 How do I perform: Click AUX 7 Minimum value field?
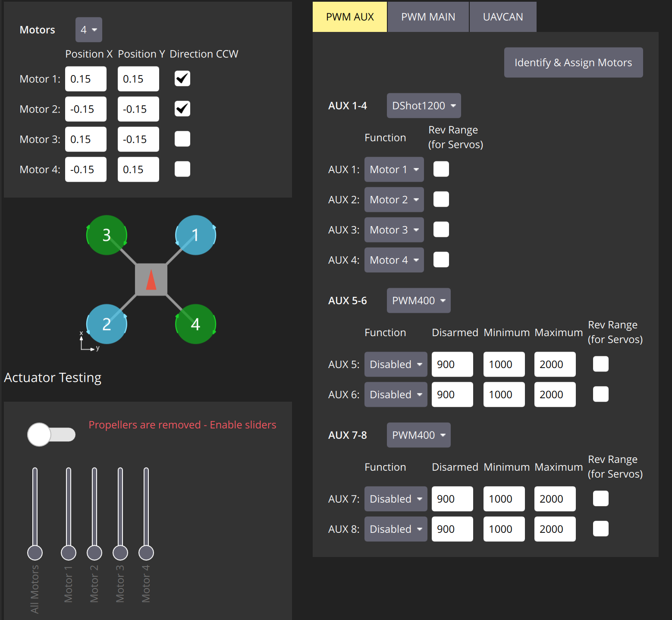pos(504,499)
